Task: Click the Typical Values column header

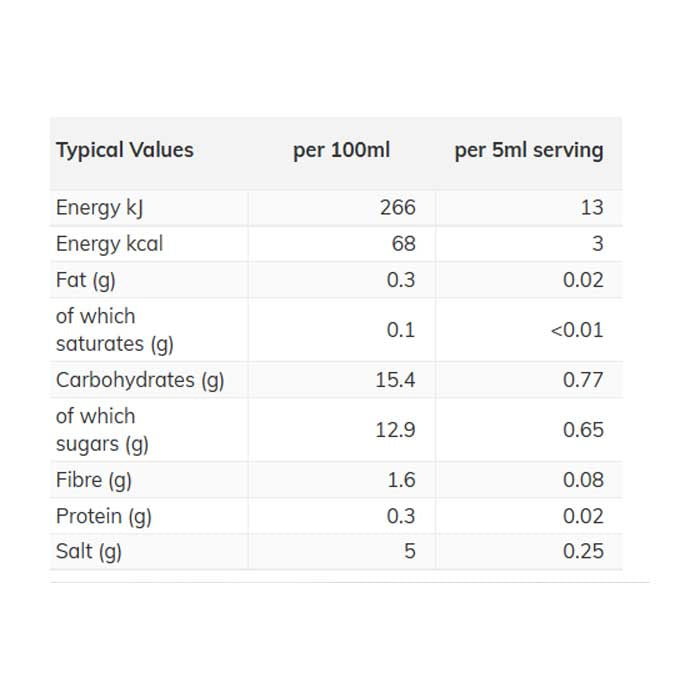Action: (x=125, y=151)
